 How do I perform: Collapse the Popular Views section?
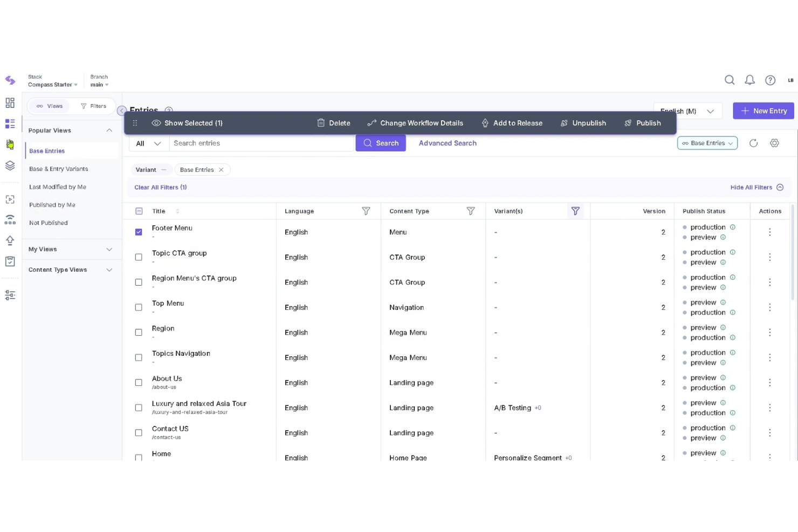point(109,130)
